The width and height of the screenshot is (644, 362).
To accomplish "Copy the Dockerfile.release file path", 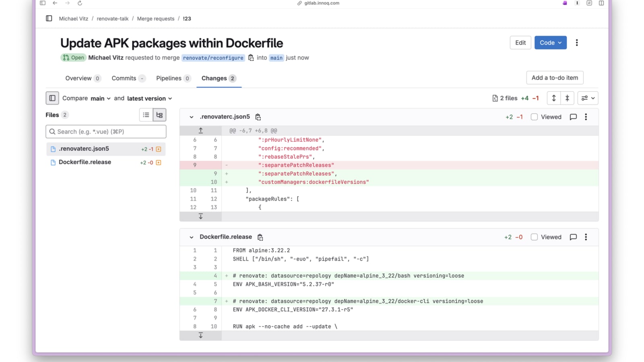I will point(260,237).
